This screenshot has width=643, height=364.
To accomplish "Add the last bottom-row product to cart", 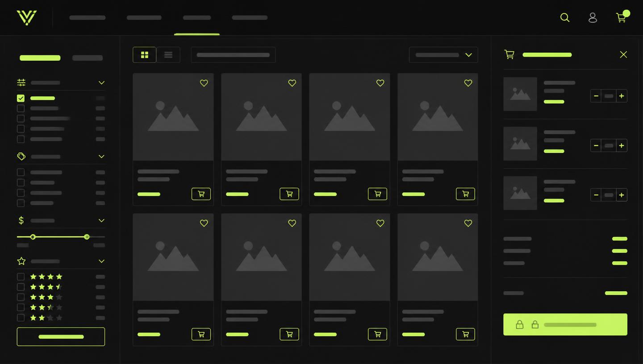I will tap(465, 334).
